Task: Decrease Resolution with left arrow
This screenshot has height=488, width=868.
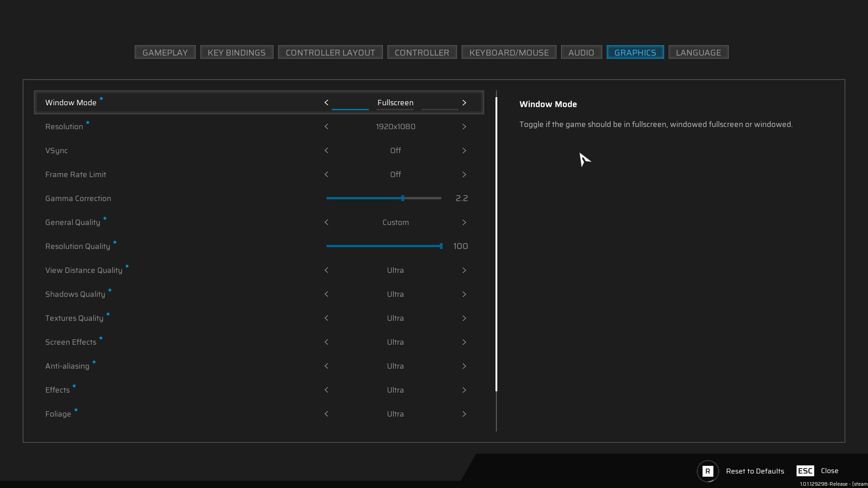Action: click(326, 127)
